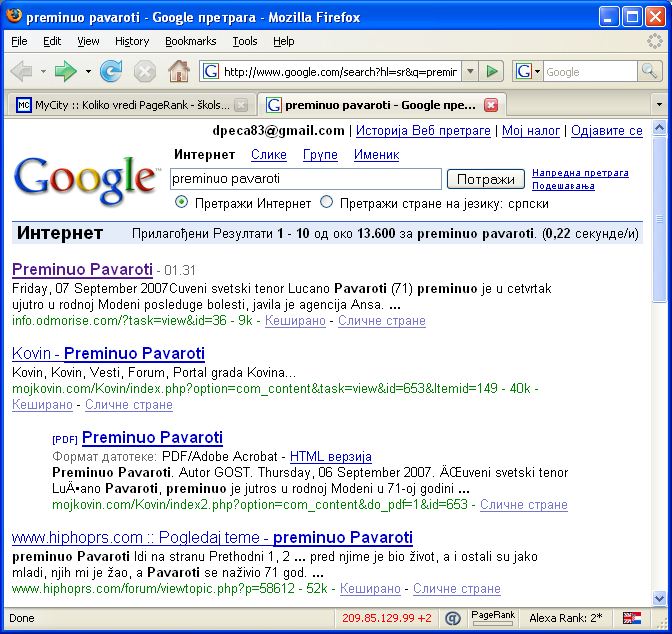The width and height of the screenshot is (672, 634).
Task: Open the Именик link
Action: point(376,154)
